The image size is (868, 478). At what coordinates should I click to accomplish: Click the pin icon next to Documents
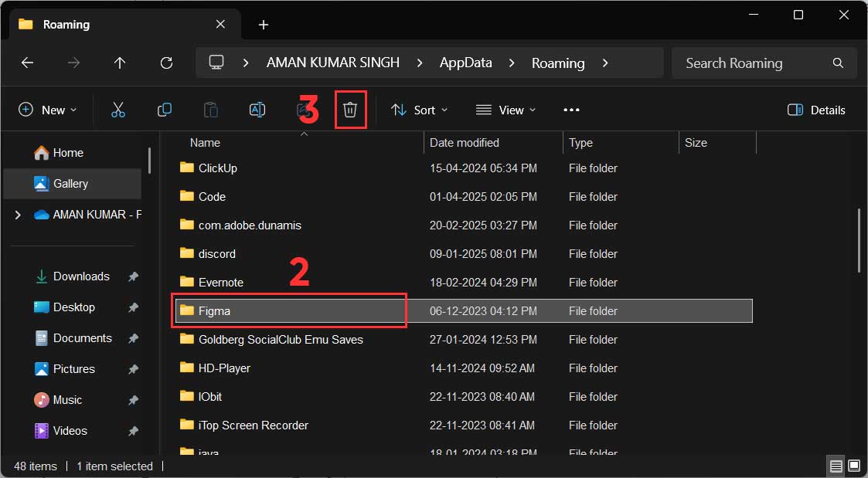pos(133,338)
